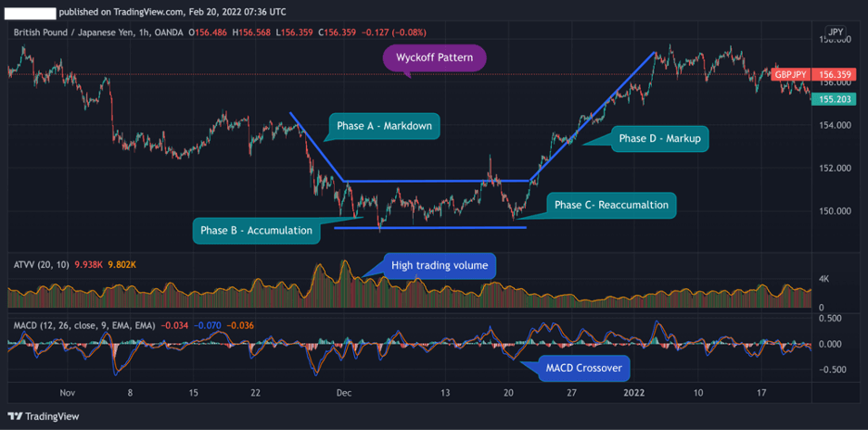The image size is (868, 430).
Task: Click the ATVV value 9.938K
Action: [x=87, y=265]
